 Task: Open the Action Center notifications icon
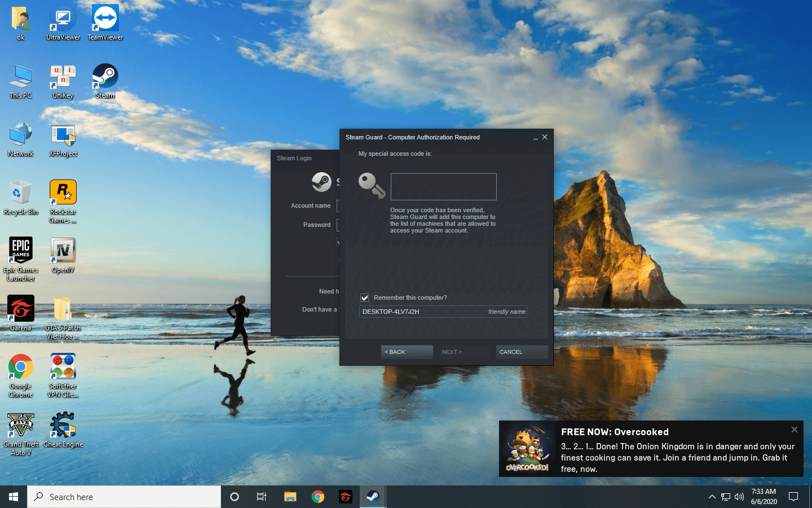[x=793, y=497]
